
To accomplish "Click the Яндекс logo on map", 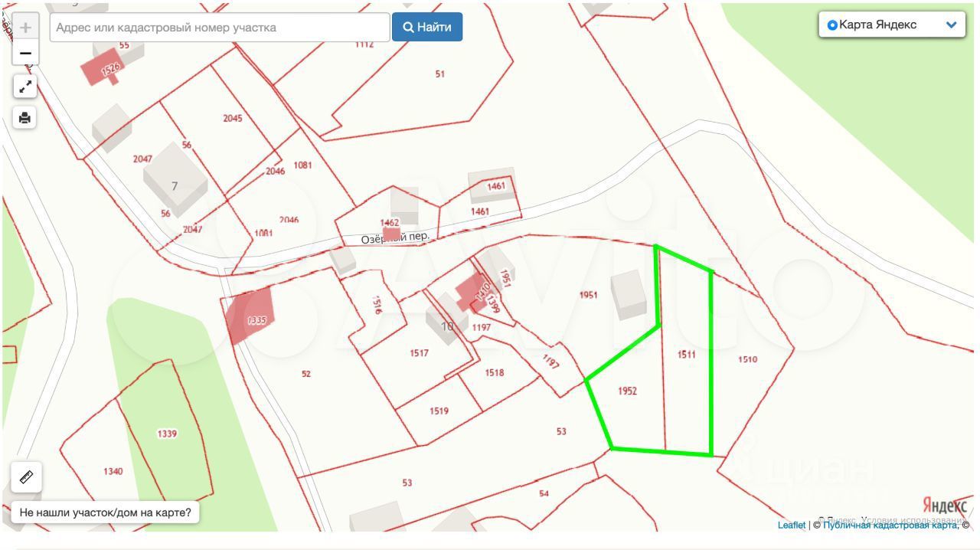I will [x=945, y=506].
